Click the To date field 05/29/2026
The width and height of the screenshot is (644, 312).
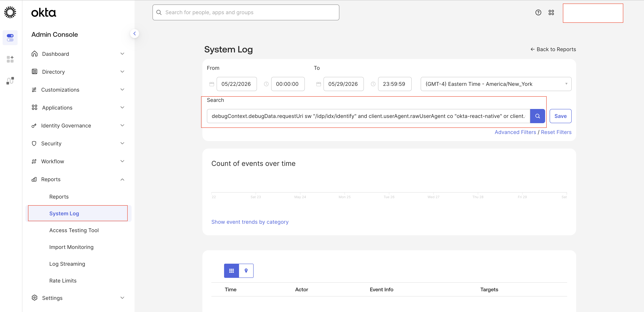coord(343,84)
